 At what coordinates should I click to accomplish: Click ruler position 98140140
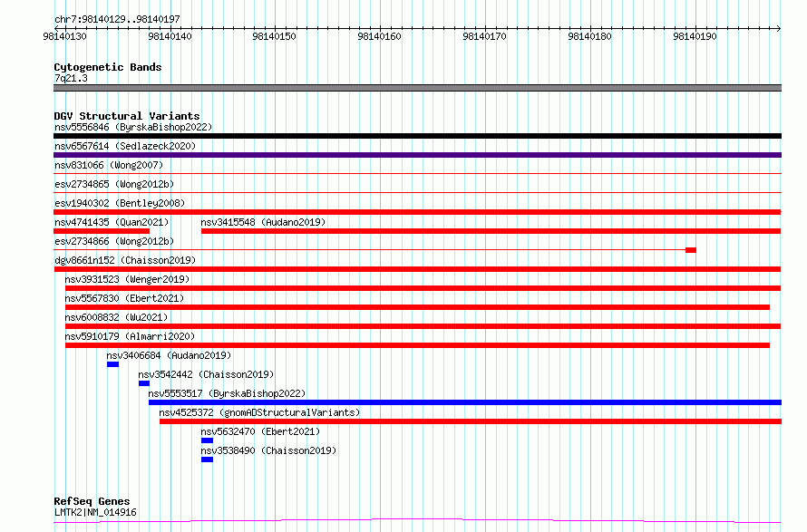tap(170, 36)
